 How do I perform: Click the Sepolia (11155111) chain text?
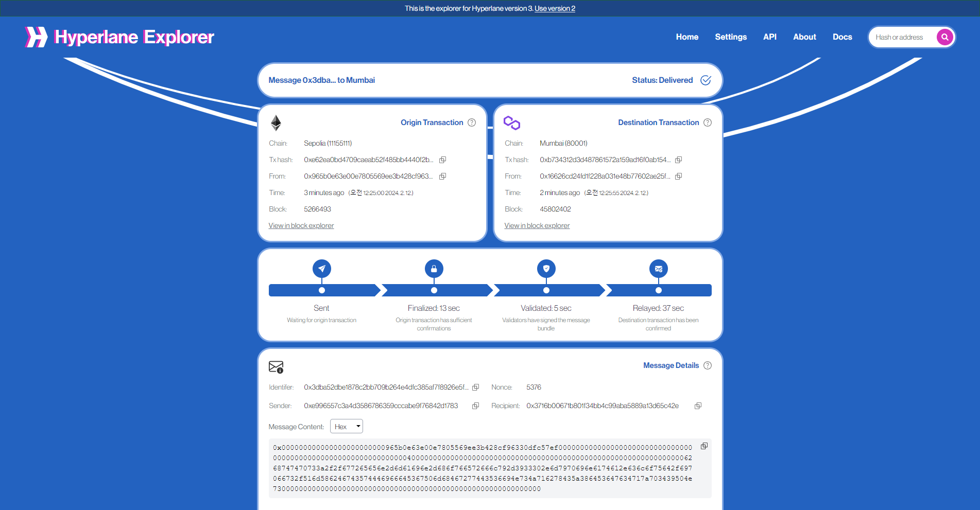[328, 143]
